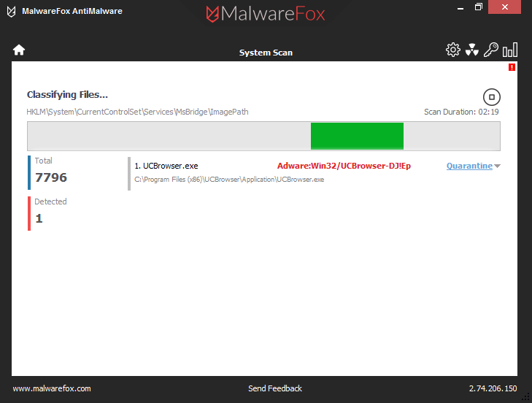Expand the arrow next to Quarantine
532x403 pixels.
point(497,166)
